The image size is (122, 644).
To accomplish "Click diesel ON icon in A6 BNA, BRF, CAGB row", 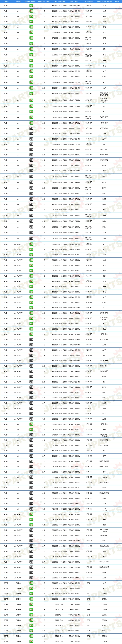I will click(31, 435).
